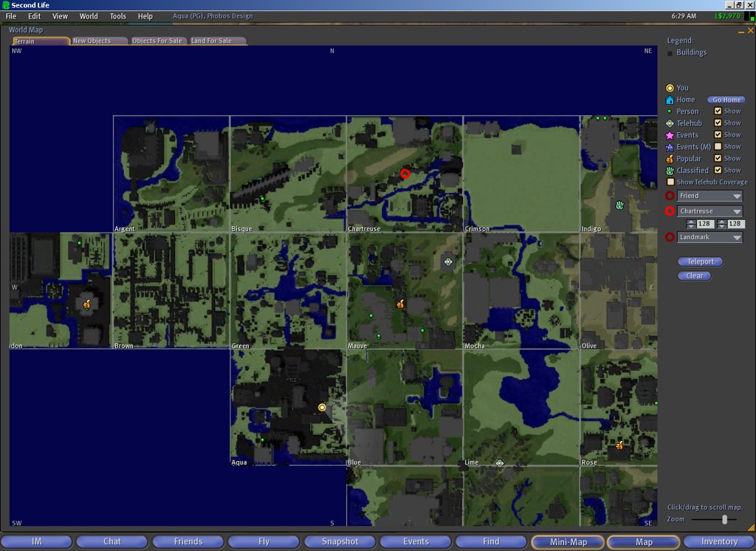Click the Popular icon in Rose region

tap(619, 445)
